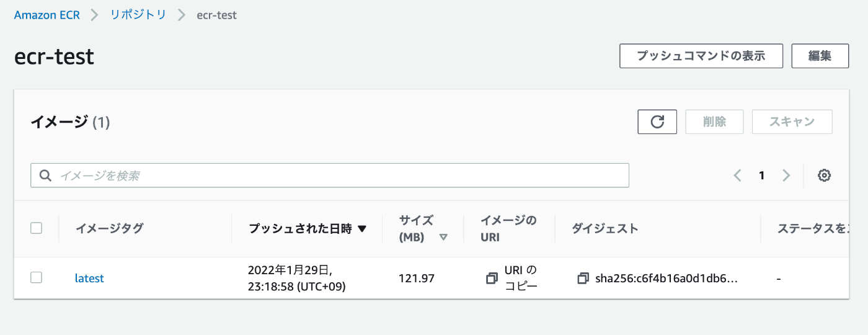868x335 pixels.
Task: Open the latest image tag link
Action: [89, 279]
